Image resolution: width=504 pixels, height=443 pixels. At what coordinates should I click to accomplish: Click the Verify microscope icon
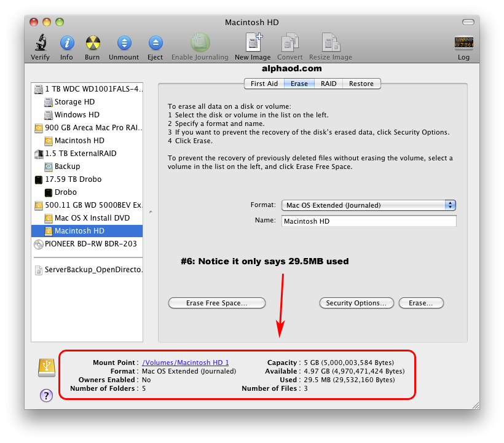[x=41, y=42]
